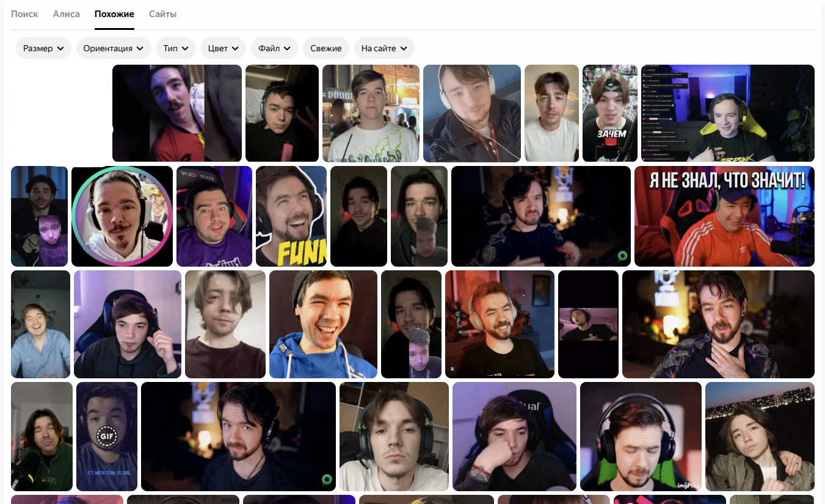View the white t-shirt man with green-black headphones

(394, 436)
